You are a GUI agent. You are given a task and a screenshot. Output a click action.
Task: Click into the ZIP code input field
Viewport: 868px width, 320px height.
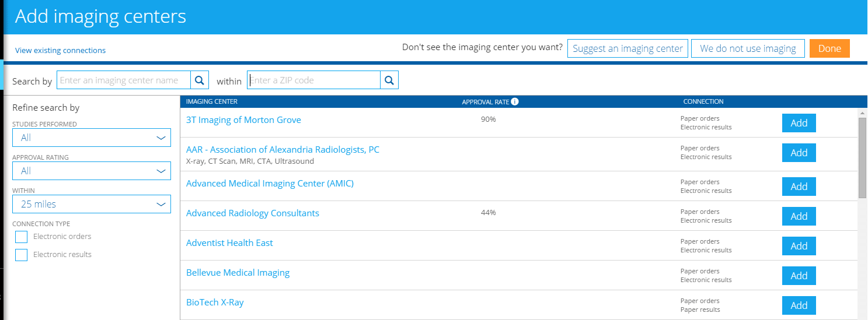[313, 80]
